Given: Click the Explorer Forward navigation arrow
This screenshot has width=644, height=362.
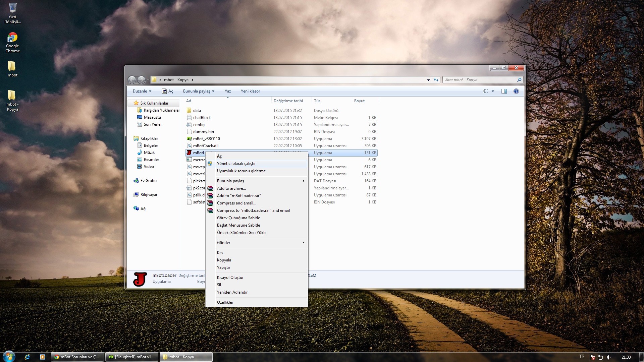Looking at the screenshot, I should pyautogui.click(x=141, y=80).
